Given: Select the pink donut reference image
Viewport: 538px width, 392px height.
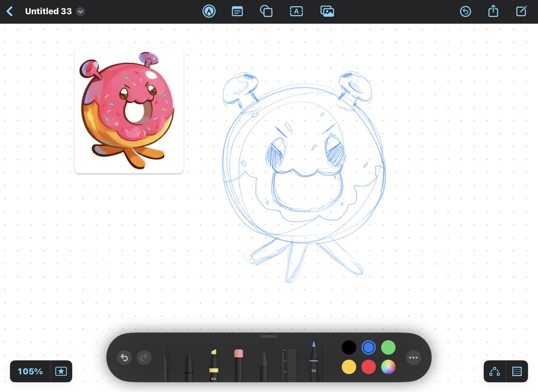Looking at the screenshot, I should coord(129,110).
